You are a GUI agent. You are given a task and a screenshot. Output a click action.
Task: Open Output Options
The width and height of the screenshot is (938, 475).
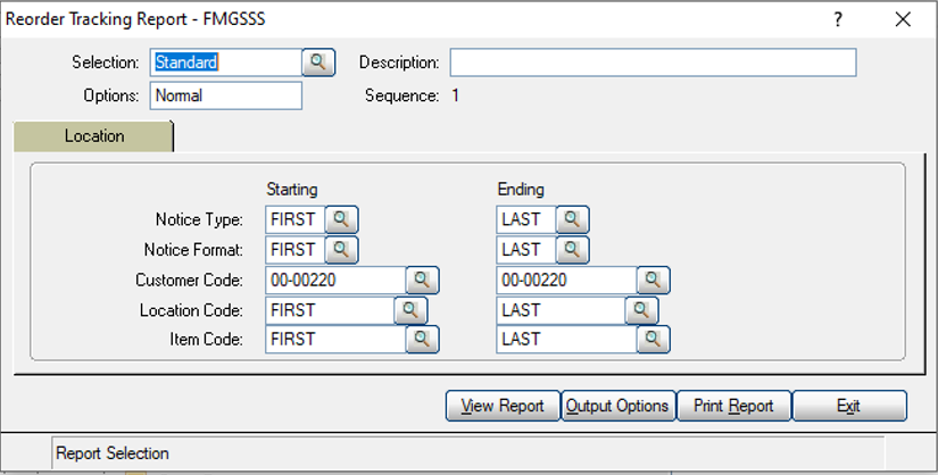point(618,406)
